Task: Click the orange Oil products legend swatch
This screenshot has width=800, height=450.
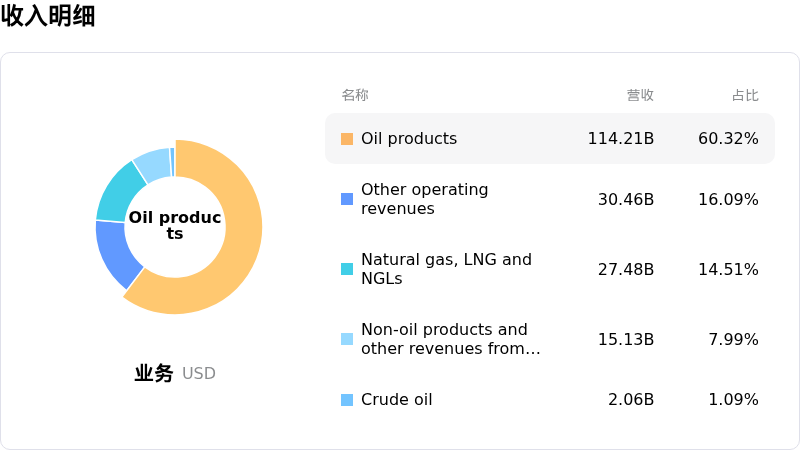Action: pyautogui.click(x=347, y=139)
